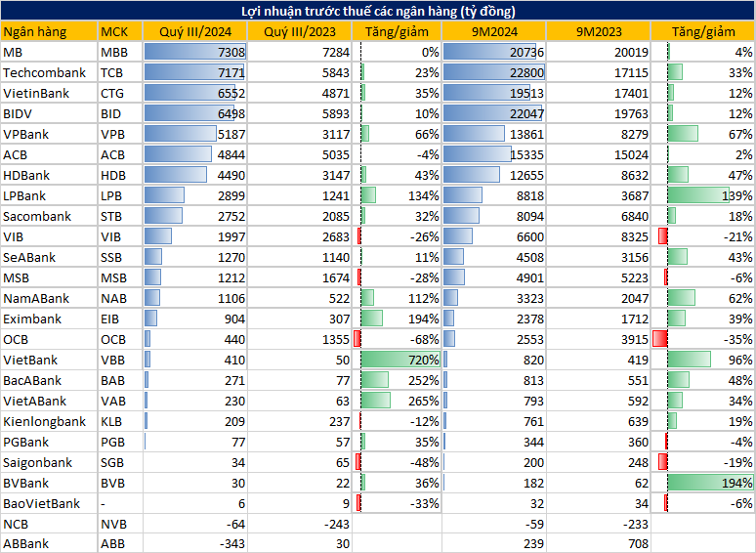Viewport: 756px width, 553px height.
Task: Click the 'MCK' column header
Action: click(x=120, y=32)
